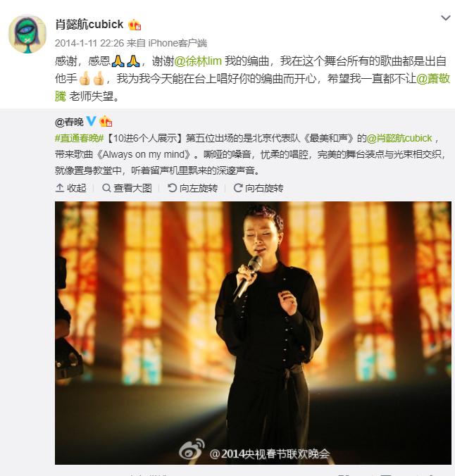Click the Weibo logo watermark on the photo

(192, 449)
